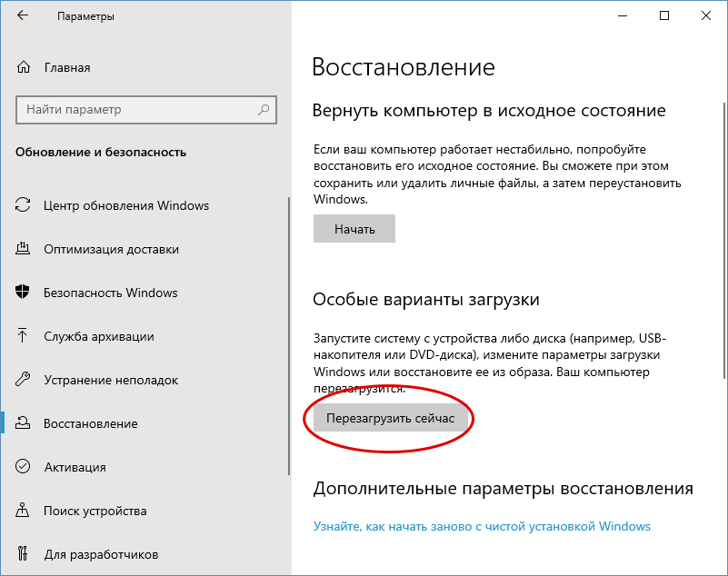
Task: Open Главная settings home
Action: tap(67, 68)
